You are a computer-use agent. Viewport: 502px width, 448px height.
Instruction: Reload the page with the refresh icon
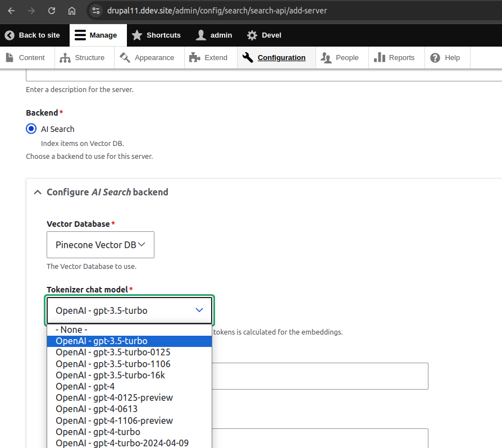51,10
